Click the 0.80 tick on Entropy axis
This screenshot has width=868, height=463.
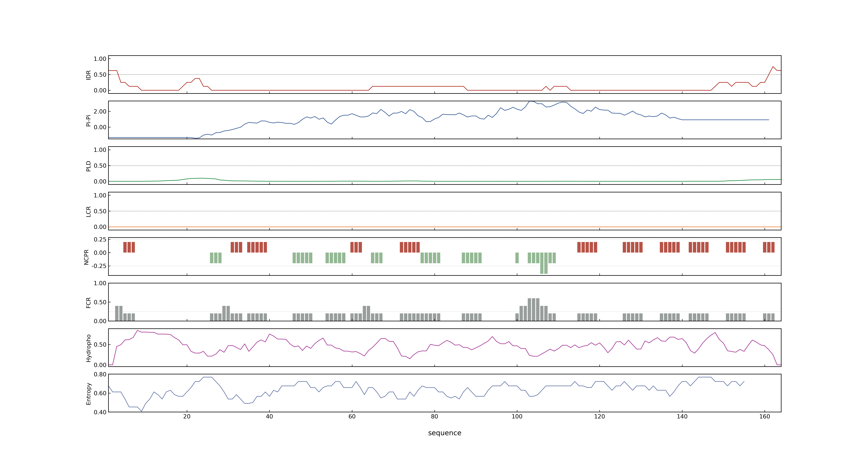click(x=100, y=374)
